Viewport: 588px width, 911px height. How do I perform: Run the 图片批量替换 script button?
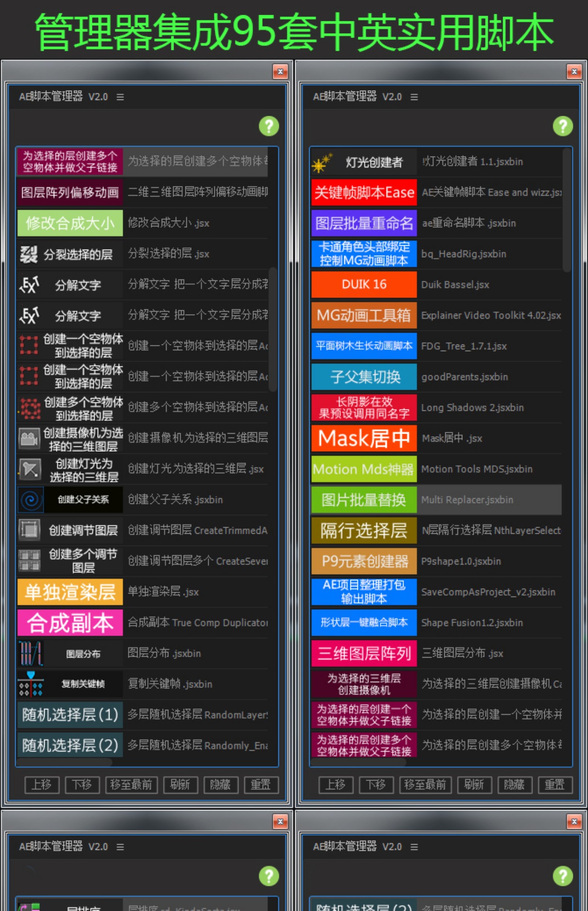pyautogui.click(x=364, y=500)
